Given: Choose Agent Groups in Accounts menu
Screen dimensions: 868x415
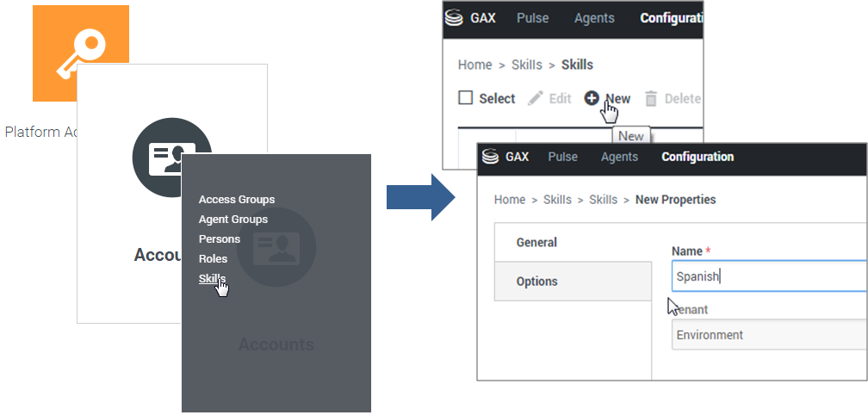Looking at the screenshot, I should pos(233,220).
